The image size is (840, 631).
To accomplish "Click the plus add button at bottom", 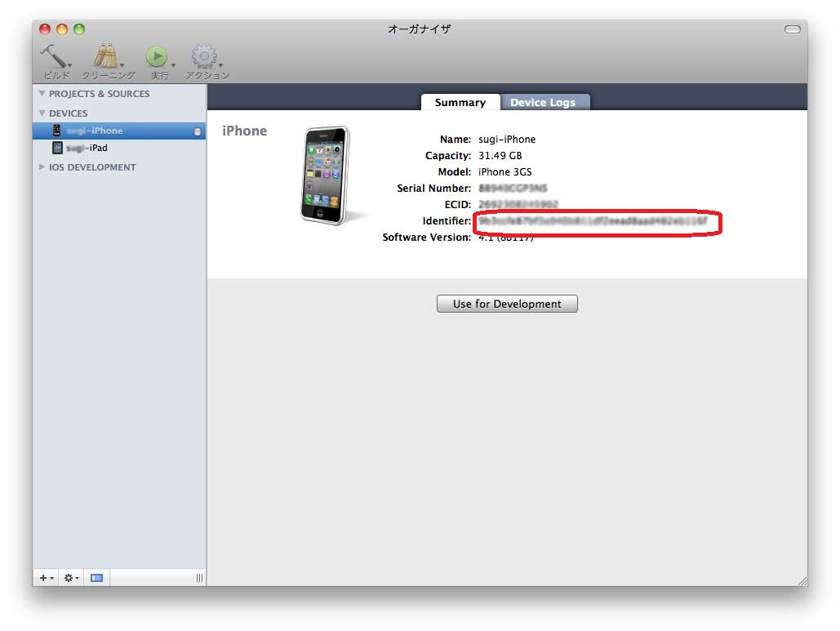I will [44, 578].
